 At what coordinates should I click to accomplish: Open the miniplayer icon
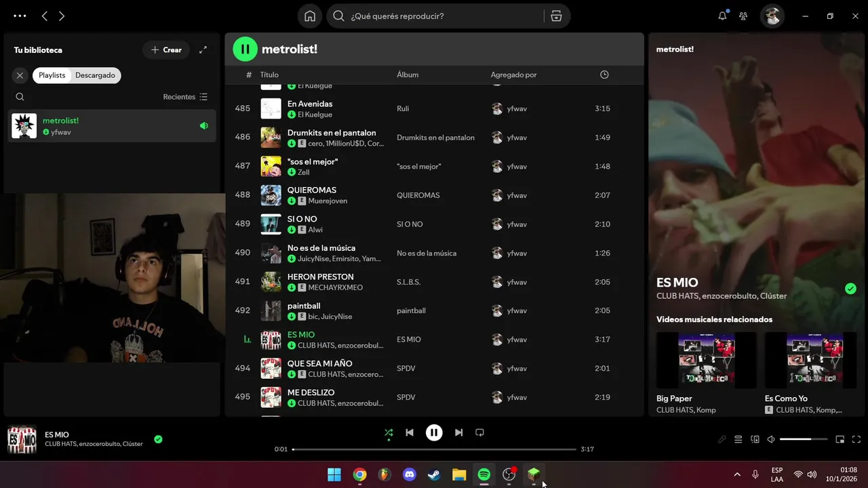[x=840, y=439]
